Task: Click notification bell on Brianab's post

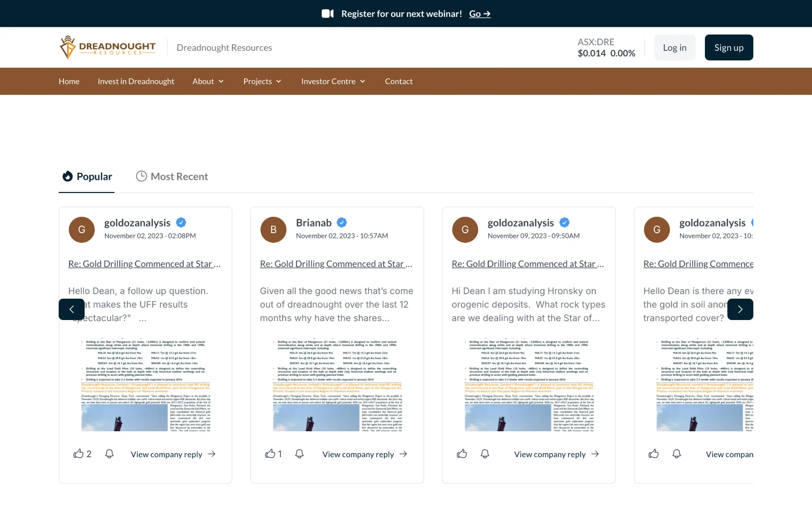Action: (299, 454)
